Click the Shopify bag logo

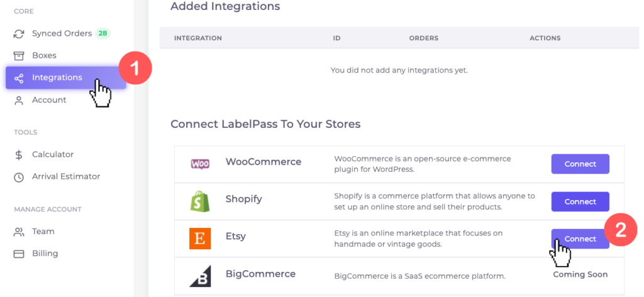[x=200, y=201]
